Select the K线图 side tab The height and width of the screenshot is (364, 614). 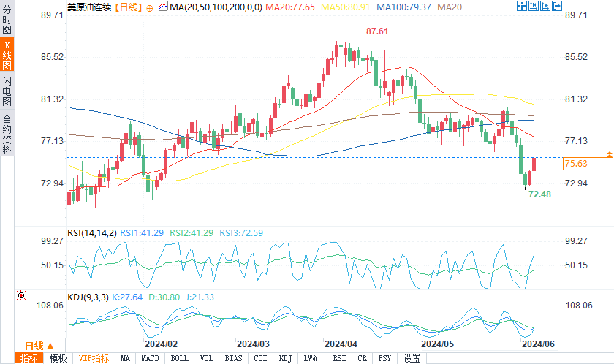pyautogui.click(x=7, y=55)
